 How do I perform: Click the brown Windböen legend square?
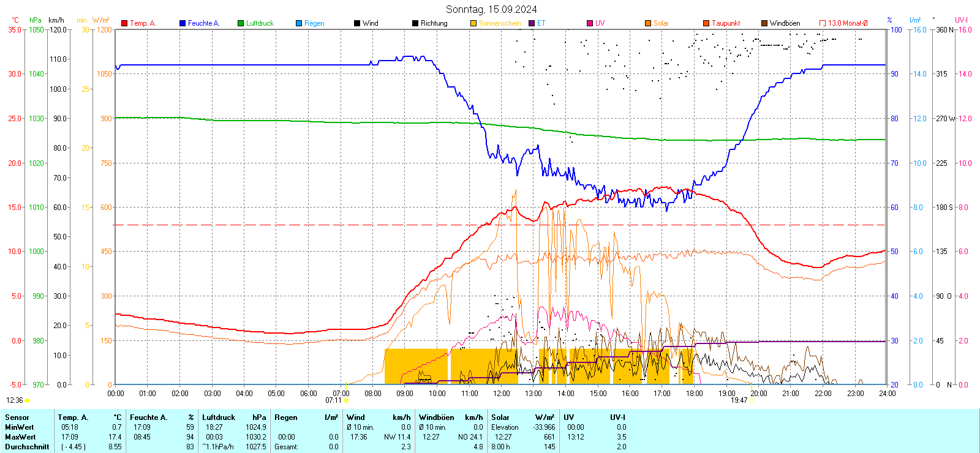click(x=764, y=23)
